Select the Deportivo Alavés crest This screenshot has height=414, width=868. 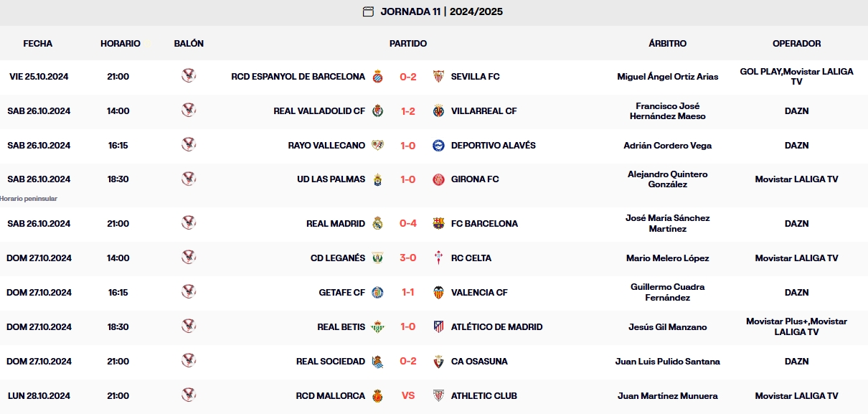tap(438, 145)
